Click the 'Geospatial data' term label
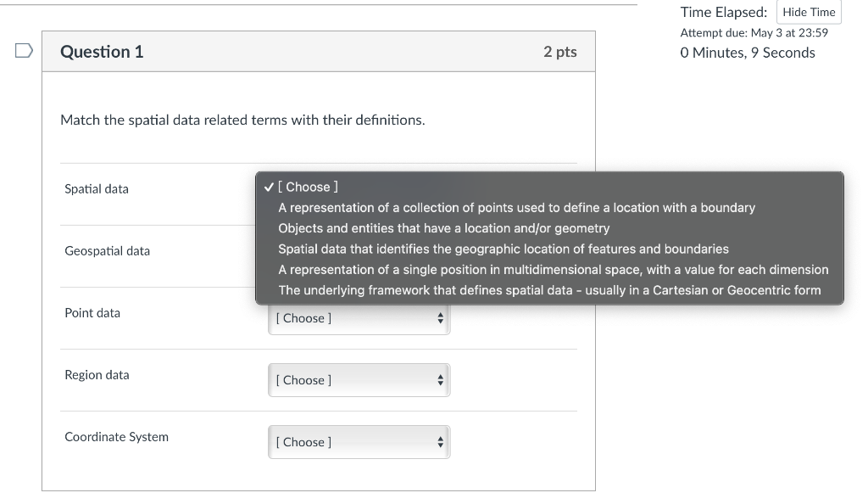 click(108, 251)
